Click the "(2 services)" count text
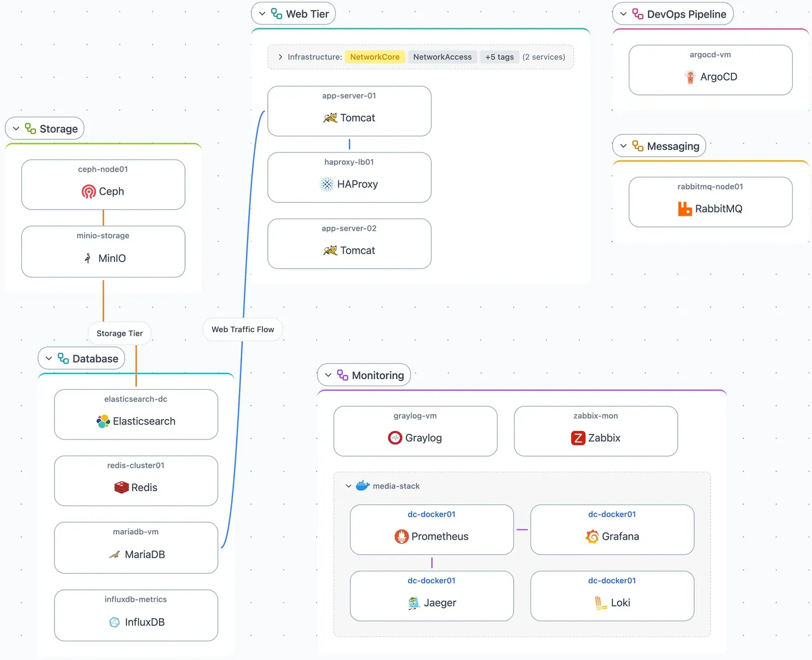812x660 pixels. coord(544,57)
